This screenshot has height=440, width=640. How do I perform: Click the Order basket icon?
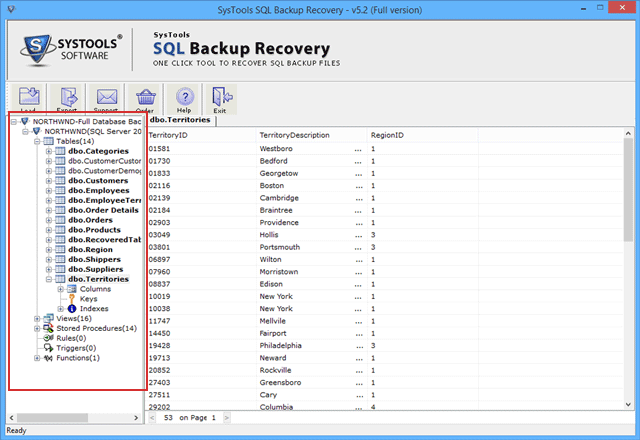coord(145,98)
